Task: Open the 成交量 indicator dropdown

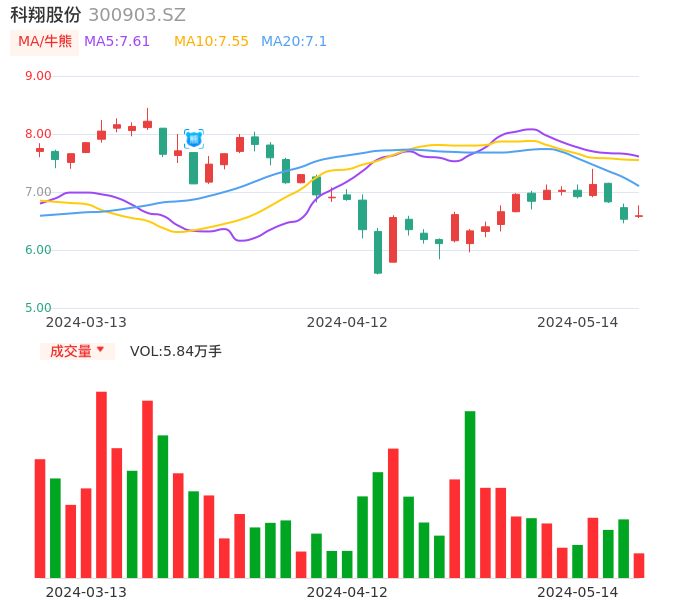Action: click(x=77, y=351)
